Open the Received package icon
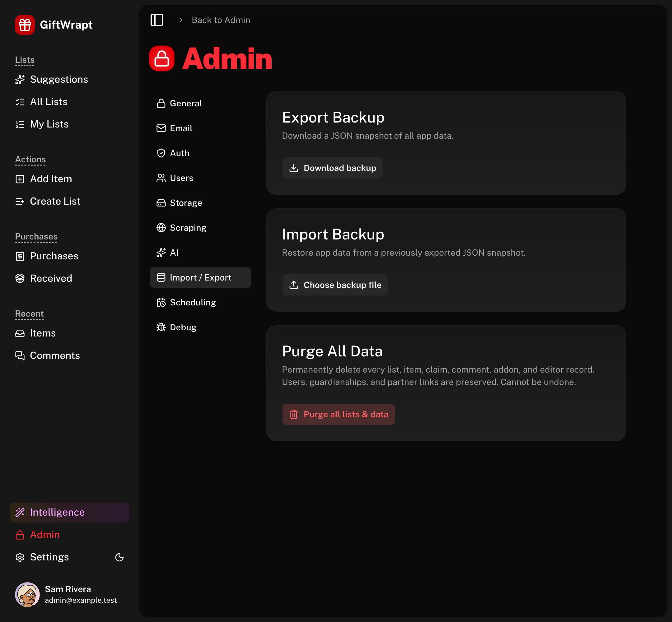Image resolution: width=672 pixels, height=622 pixels. [20, 278]
